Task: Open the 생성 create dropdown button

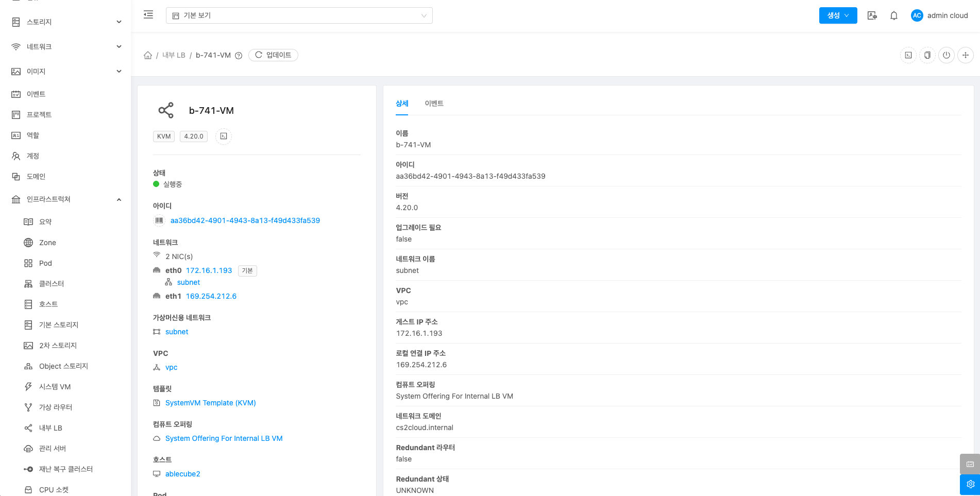Action: (x=838, y=15)
